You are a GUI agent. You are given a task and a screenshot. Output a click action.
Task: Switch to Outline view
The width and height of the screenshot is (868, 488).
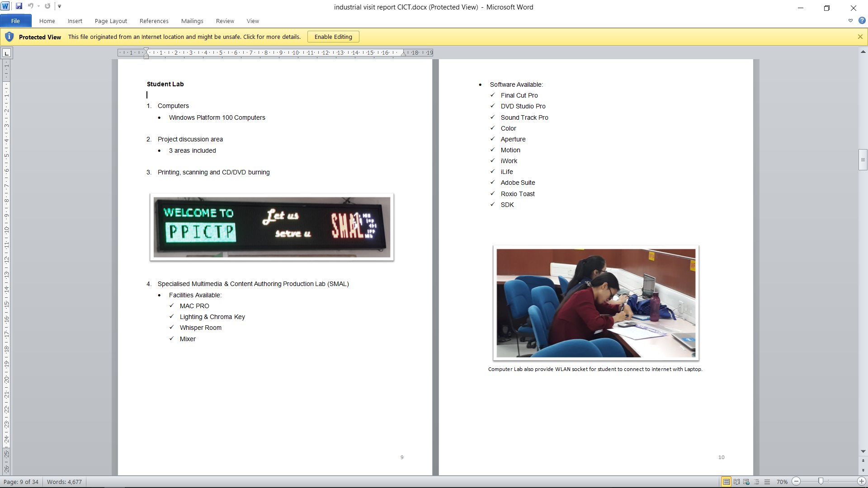coord(757,482)
